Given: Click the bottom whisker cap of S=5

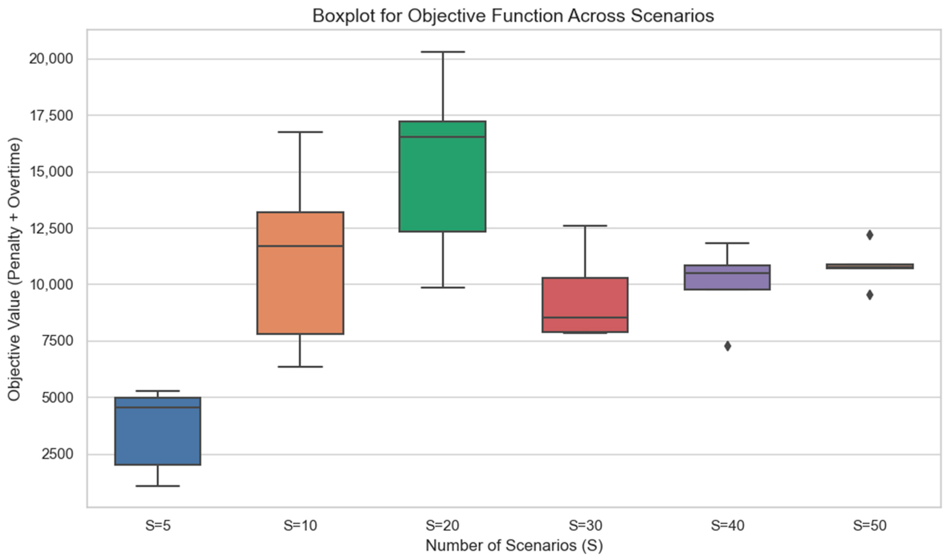Looking at the screenshot, I should click(157, 486).
